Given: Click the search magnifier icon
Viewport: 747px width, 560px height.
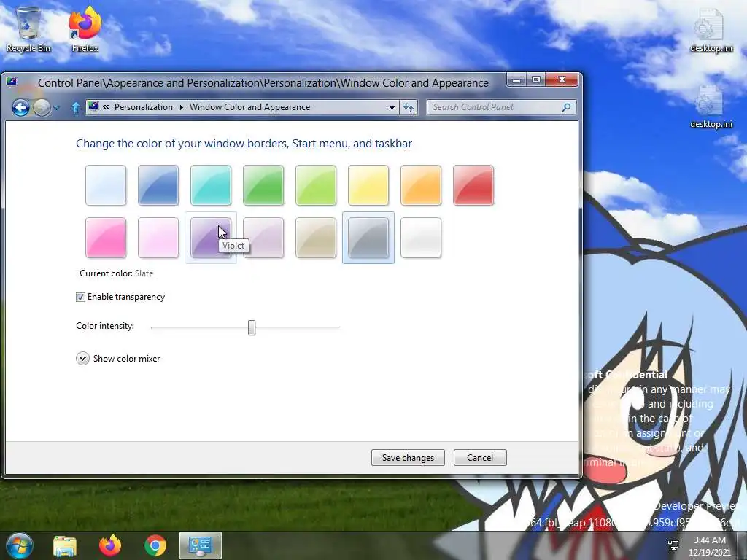Looking at the screenshot, I should pyautogui.click(x=566, y=108).
